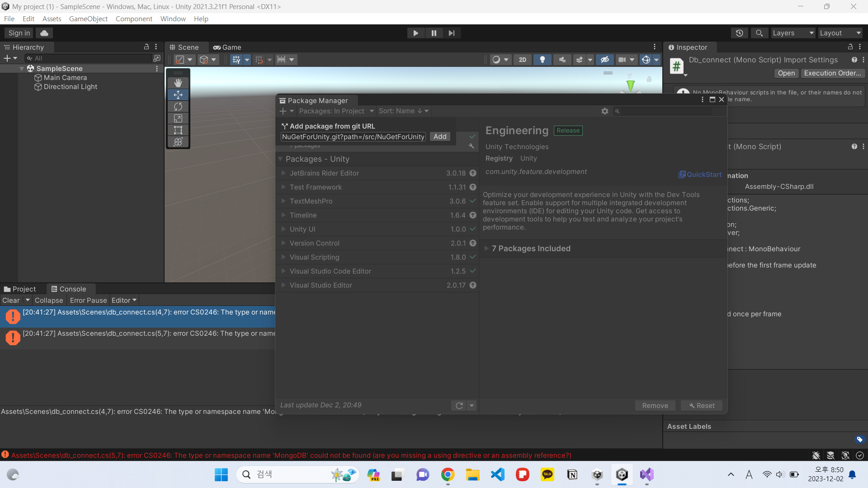Open Windows Start menu
Viewport: 868px width, 488px height.
click(x=221, y=474)
